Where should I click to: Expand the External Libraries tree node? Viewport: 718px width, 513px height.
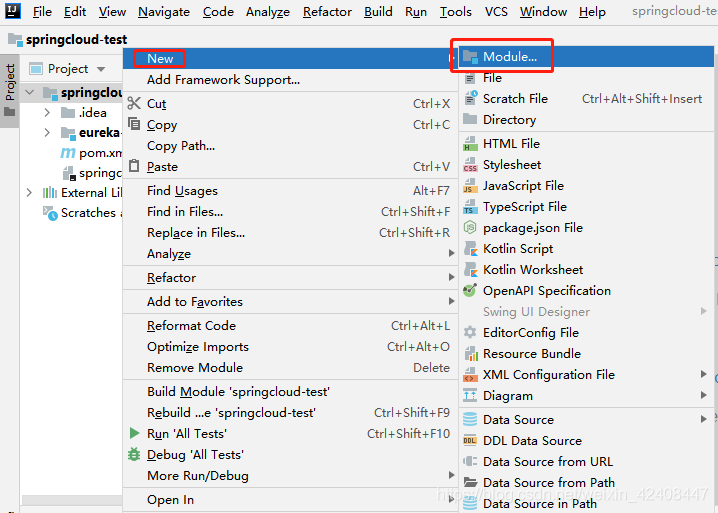click(29, 193)
